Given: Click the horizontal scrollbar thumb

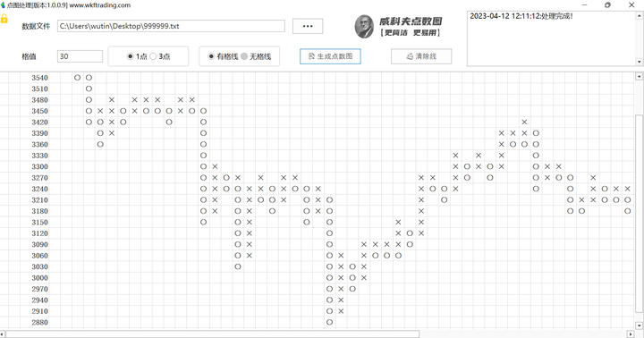Looking at the screenshot, I should [x=212, y=334].
